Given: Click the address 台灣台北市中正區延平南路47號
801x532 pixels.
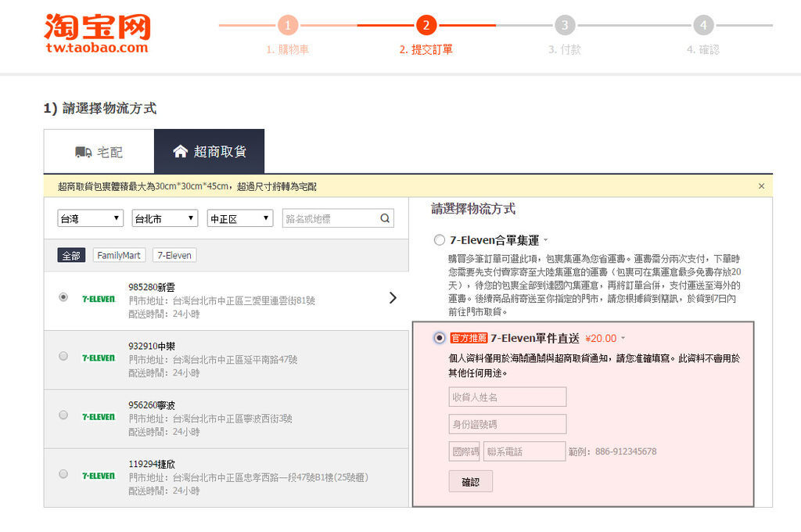Looking at the screenshot, I should 235,360.
